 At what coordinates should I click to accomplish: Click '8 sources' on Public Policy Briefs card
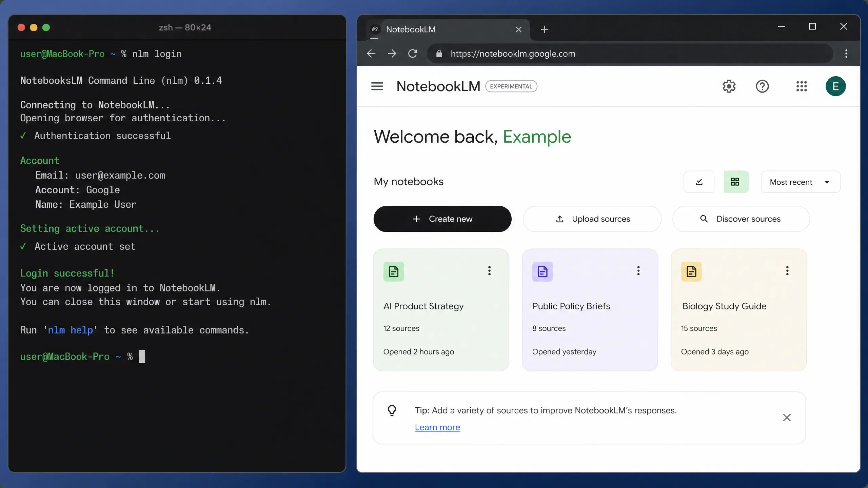(x=549, y=328)
